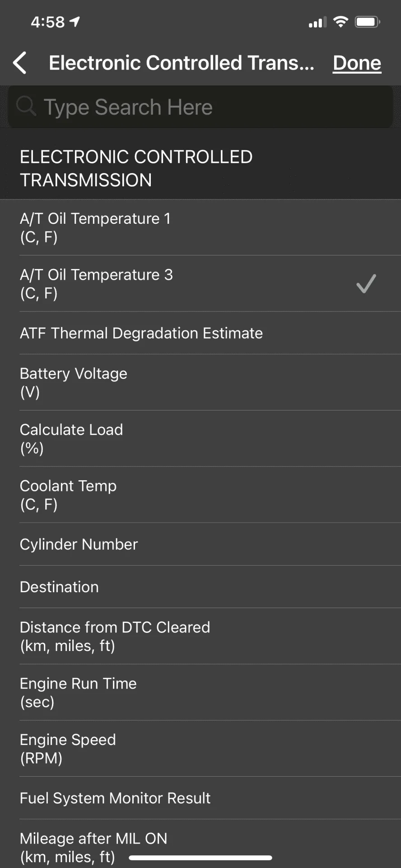Tap the Wi-Fi status icon
The width and height of the screenshot is (401, 868).
click(x=340, y=22)
